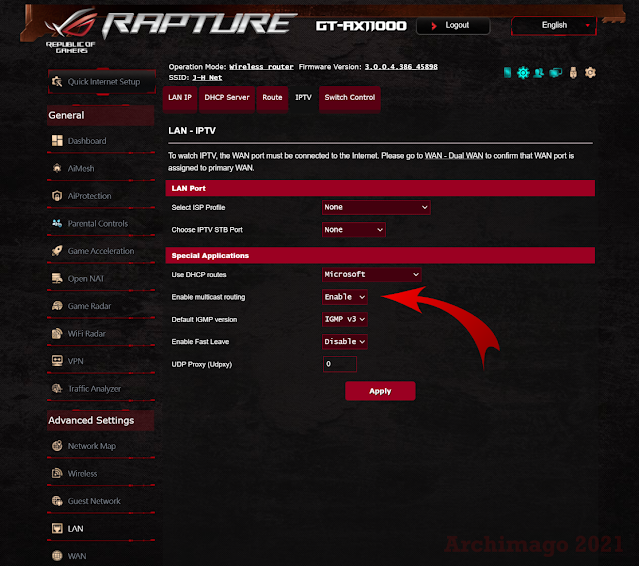Click the cyan gear status icon

(523, 73)
